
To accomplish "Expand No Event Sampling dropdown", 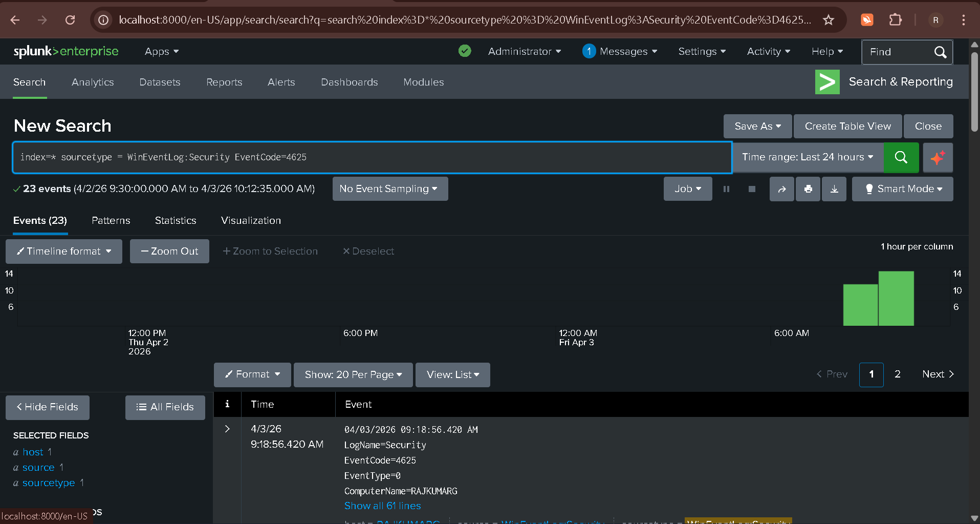I will pyautogui.click(x=390, y=189).
